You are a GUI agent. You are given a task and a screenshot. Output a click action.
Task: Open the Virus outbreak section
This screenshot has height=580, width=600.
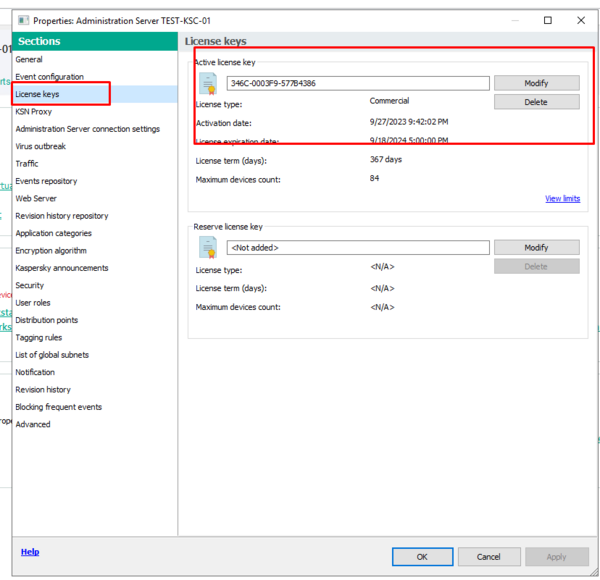pyautogui.click(x=40, y=146)
